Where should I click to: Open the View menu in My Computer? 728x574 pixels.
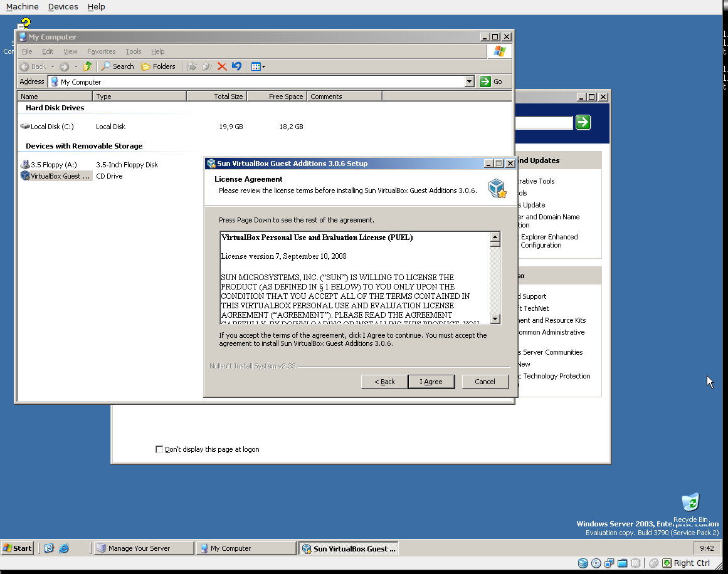pos(70,51)
